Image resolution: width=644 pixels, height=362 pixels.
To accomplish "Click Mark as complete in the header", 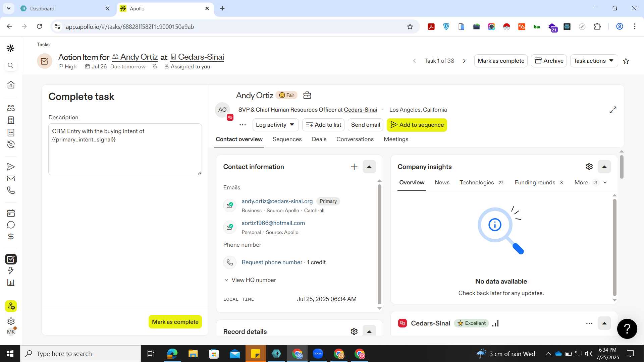I will coord(501,61).
